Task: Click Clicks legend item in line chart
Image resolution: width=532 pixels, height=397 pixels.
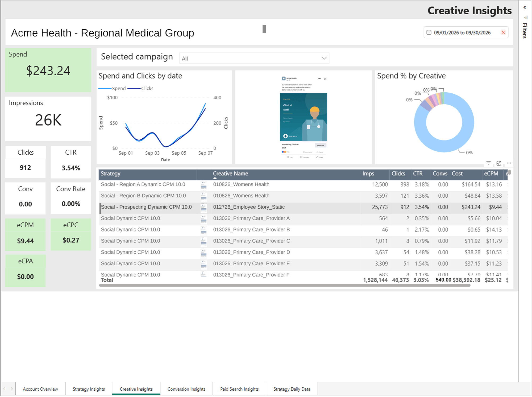Action: pos(140,89)
